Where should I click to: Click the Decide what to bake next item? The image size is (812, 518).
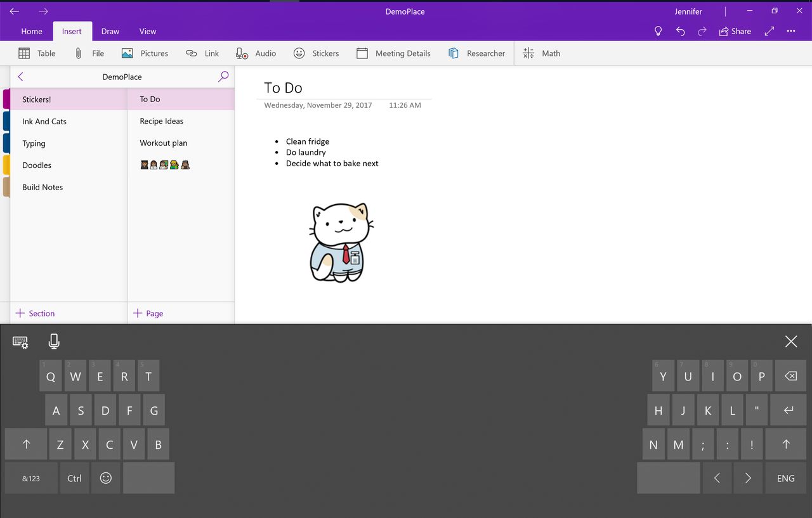(x=332, y=163)
